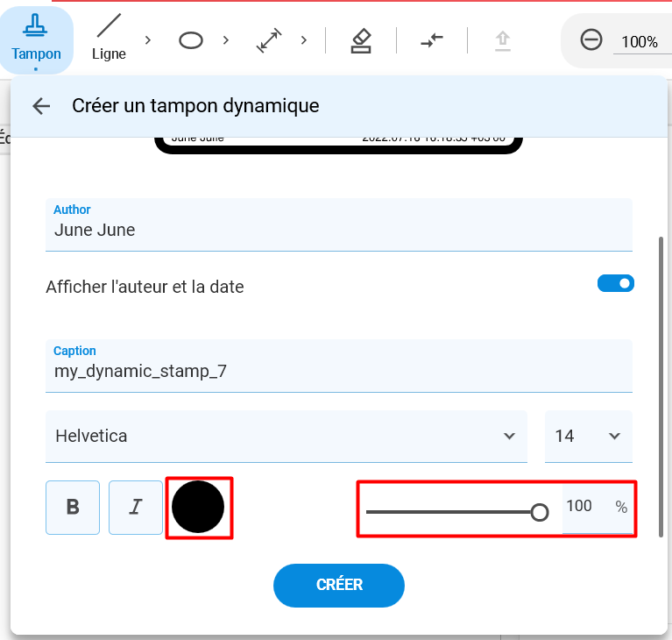
Task: Click the Author text field
Action: point(338,231)
